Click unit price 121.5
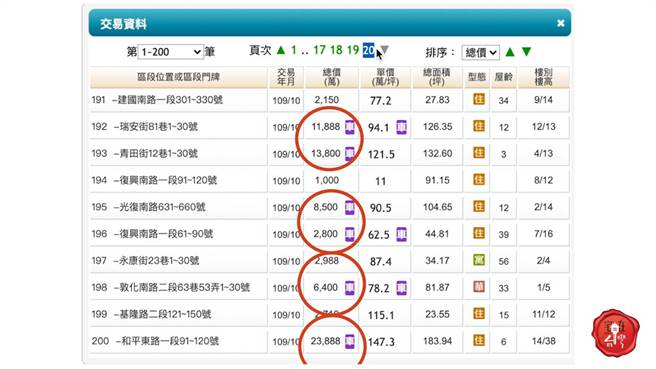 coord(381,154)
